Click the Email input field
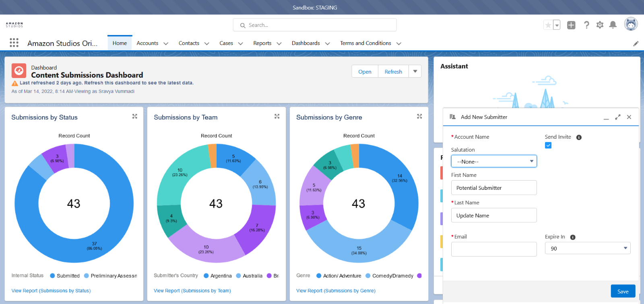644x304 pixels. [494, 249]
